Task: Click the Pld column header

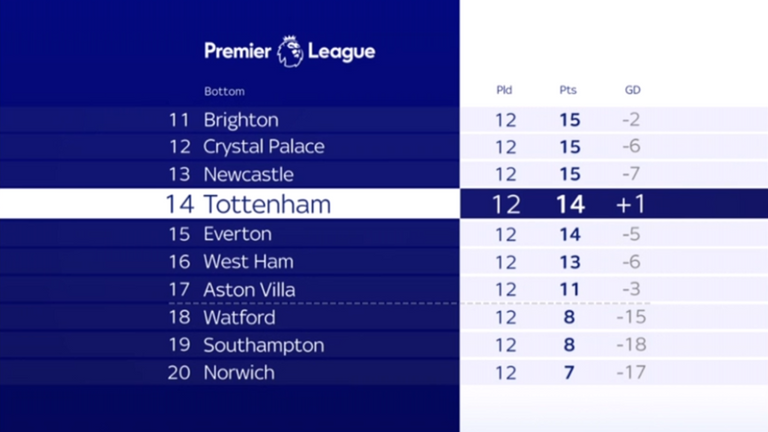Action: coord(504,90)
